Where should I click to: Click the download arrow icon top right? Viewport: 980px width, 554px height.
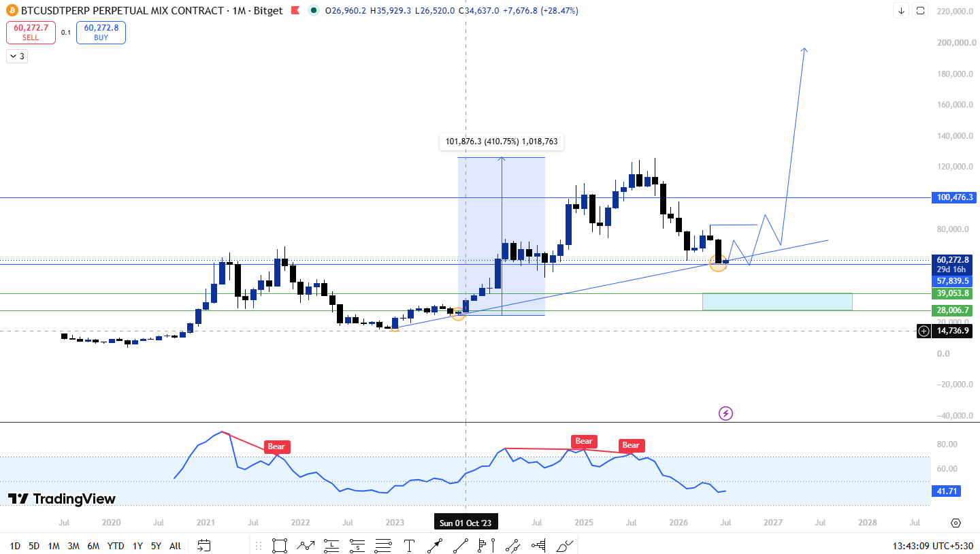click(x=901, y=11)
